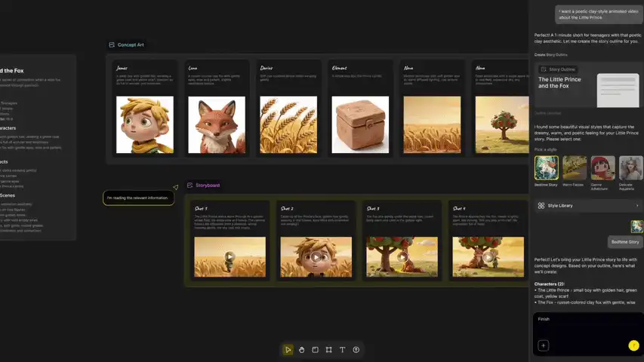The width and height of the screenshot is (644, 362).
Task: Click the Story Outline tag button
Action: pyautogui.click(x=559, y=69)
